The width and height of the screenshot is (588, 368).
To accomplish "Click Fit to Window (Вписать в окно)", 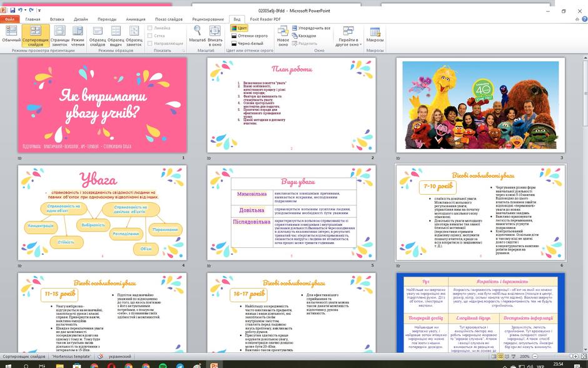I will tap(215, 36).
